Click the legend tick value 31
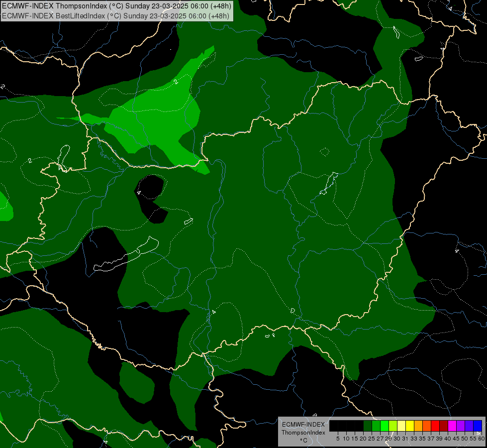487x448 pixels. pyautogui.click(x=405, y=439)
